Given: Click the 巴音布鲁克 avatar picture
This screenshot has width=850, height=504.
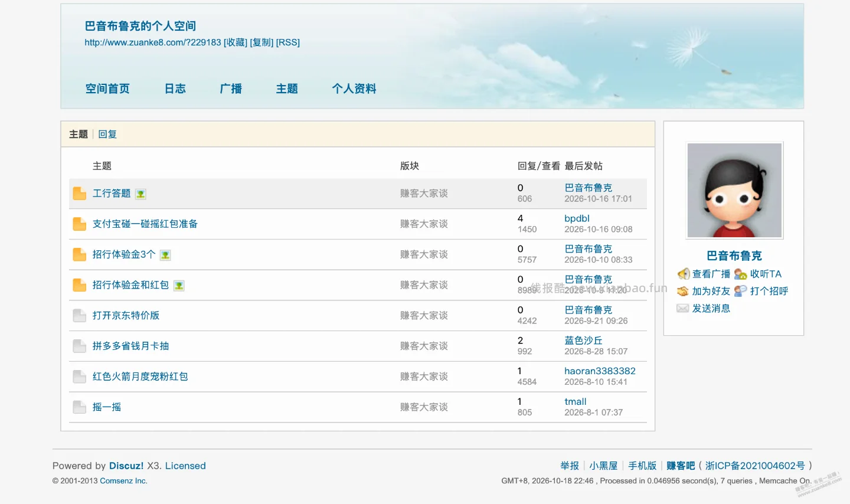Looking at the screenshot, I should pos(734,190).
